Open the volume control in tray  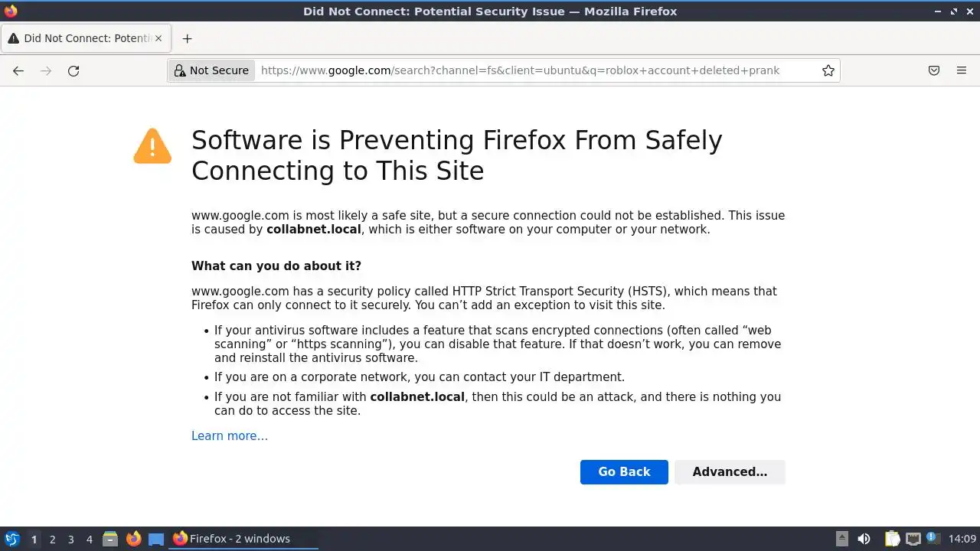[x=864, y=539]
